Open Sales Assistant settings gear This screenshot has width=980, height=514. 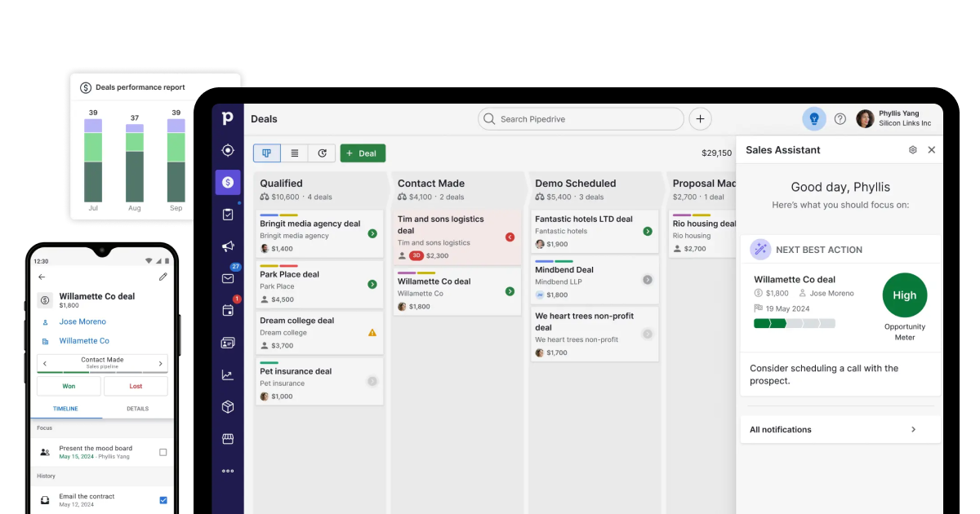tap(913, 150)
